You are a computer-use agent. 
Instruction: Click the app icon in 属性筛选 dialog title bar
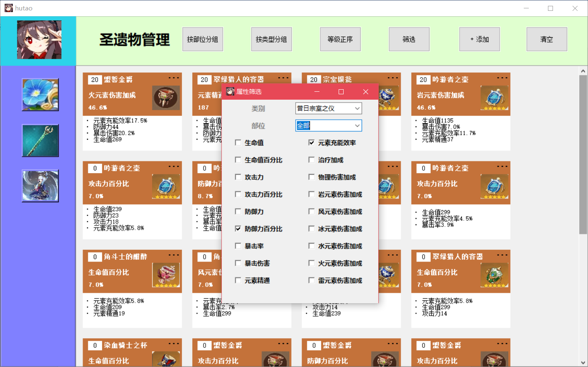point(230,91)
